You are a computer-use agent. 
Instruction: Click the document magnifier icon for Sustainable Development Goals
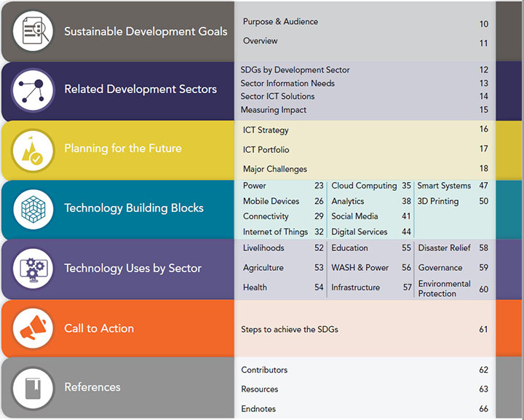[33, 31]
